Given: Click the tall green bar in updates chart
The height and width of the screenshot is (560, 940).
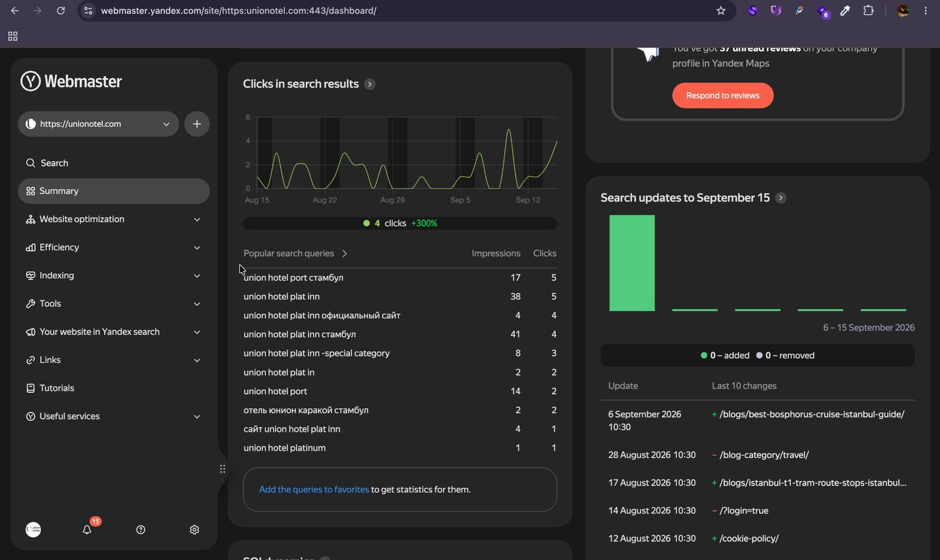Looking at the screenshot, I should pos(632,263).
